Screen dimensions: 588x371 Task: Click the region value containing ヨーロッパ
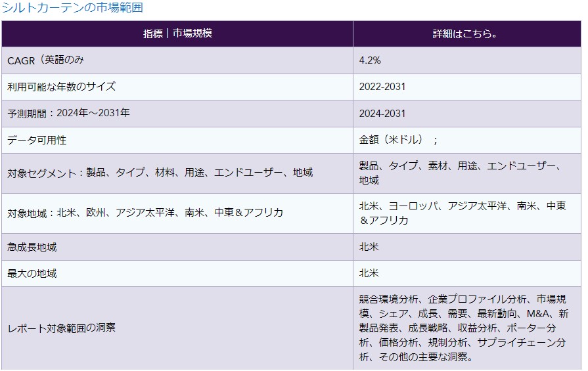coord(463,213)
